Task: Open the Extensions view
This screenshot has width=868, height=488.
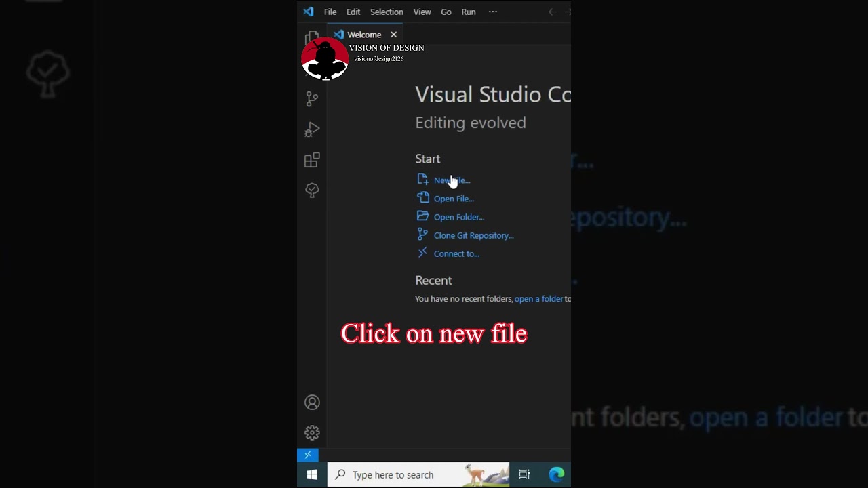Action: click(312, 160)
